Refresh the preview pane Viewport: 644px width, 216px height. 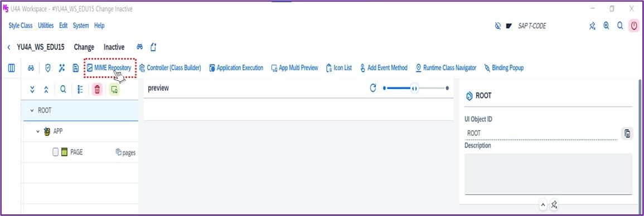[x=373, y=88]
